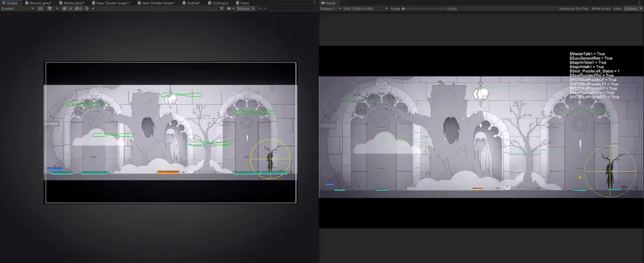Viewport: 644px width, 263px height.
Task: Select orange label gizmo in Scene view
Action: coord(168,172)
